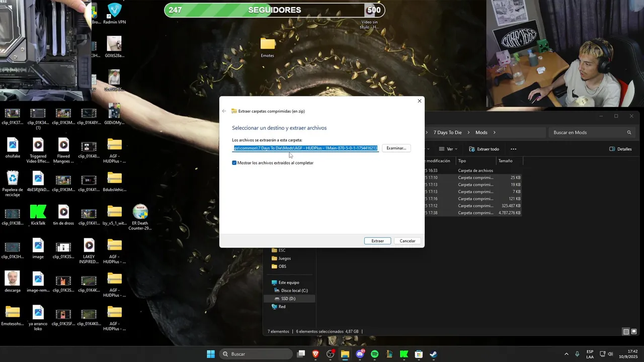Screen dimensions: 644x362
Task: Open Task View on the taskbar
Action: (301, 354)
